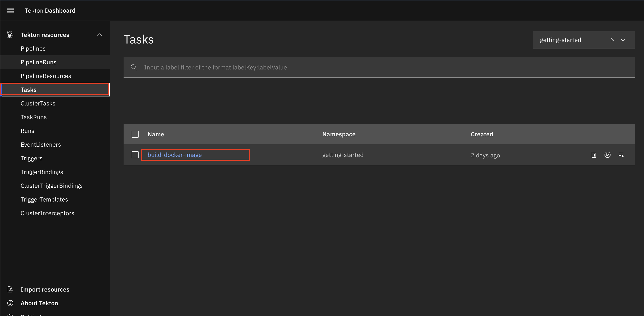Viewport: 644px width, 316px height.
Task: Delete the build-docker-image task via trash icon
Action: tap(594, 155)
